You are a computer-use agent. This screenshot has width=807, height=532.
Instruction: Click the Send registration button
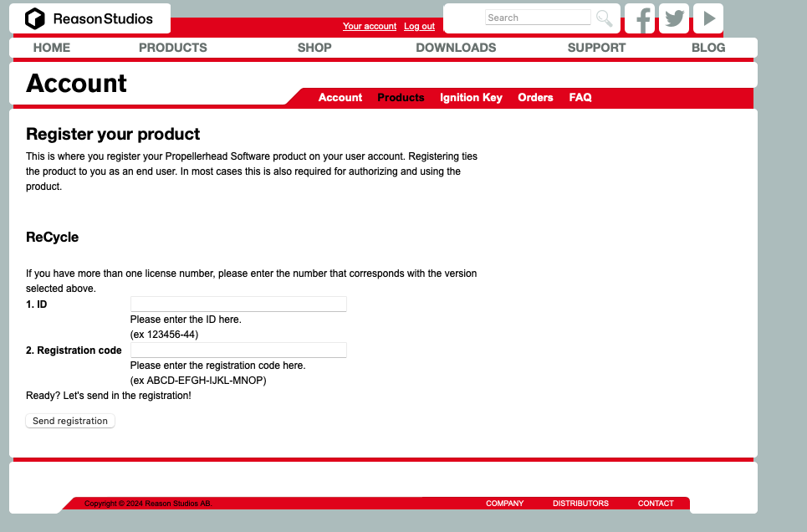coord(69,421)
